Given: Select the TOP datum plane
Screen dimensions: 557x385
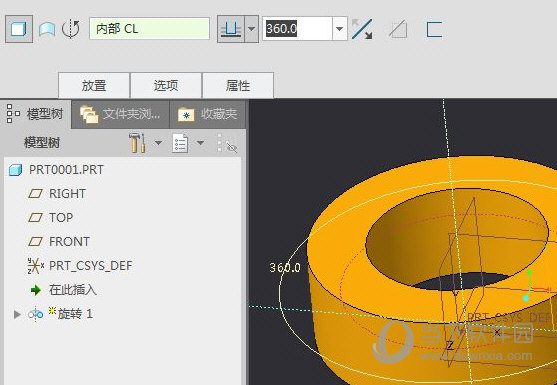Looking at the screenshot, I should coord(61,218).
